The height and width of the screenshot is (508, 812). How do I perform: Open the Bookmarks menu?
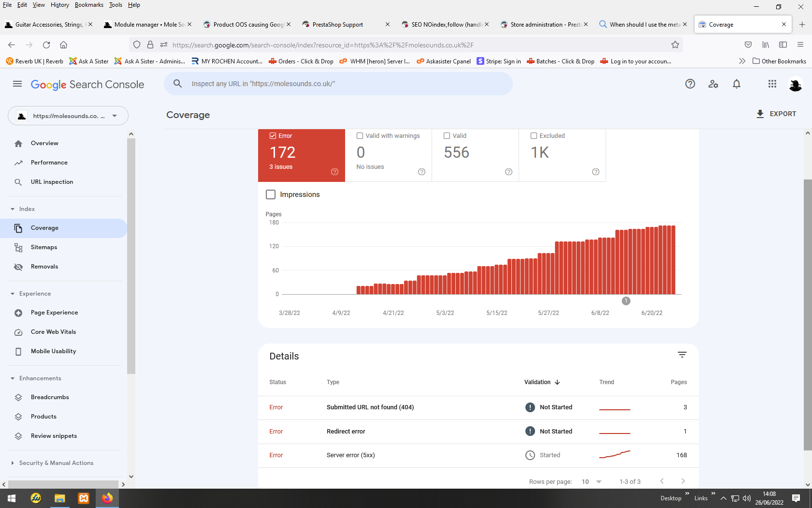(89, 5)
